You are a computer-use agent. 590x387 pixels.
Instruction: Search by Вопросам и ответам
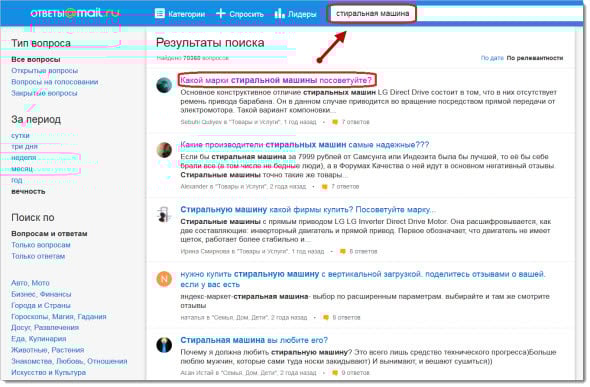49,234
